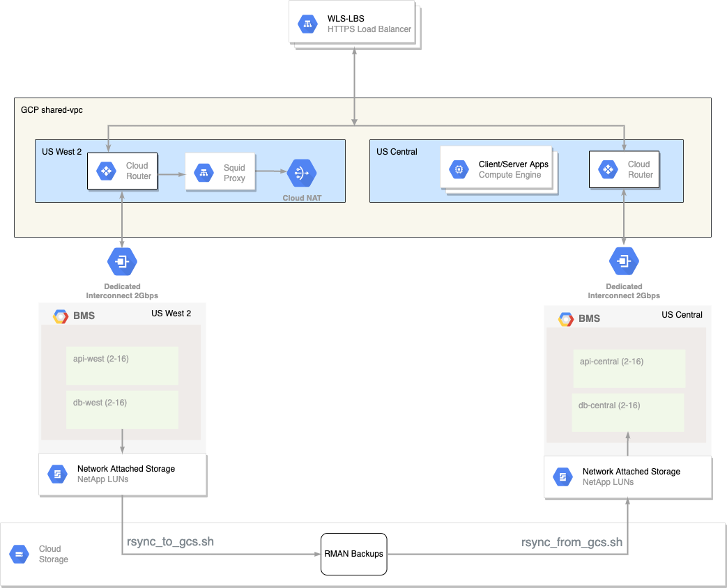Select the Cloud Storage icon
Screen dimensions: 727x588
[19, 555]
